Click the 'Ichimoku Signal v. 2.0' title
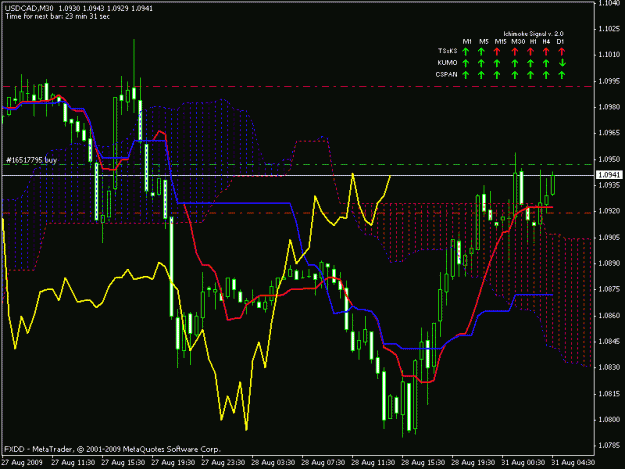This screenshot has width=625, height=469. pos(533,34)
